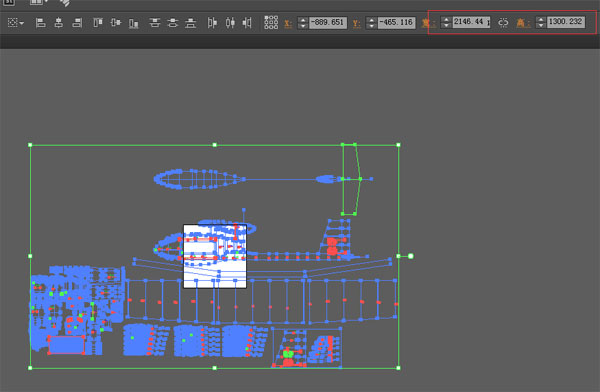Image resolution: width=600 pixels, height=392 pixels.
Task: Click Vertical Distribute Center icon
Action: (x=173, y=23)
